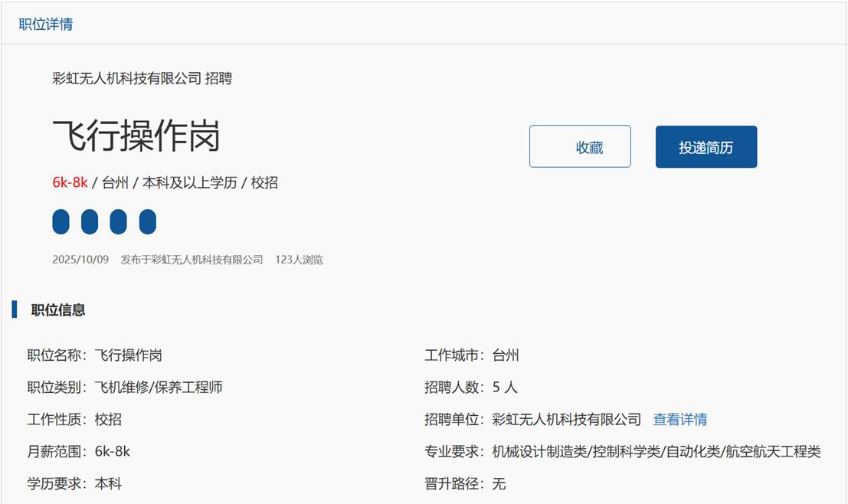Select the fourth blue pill tag

click(x=147, y=221)
